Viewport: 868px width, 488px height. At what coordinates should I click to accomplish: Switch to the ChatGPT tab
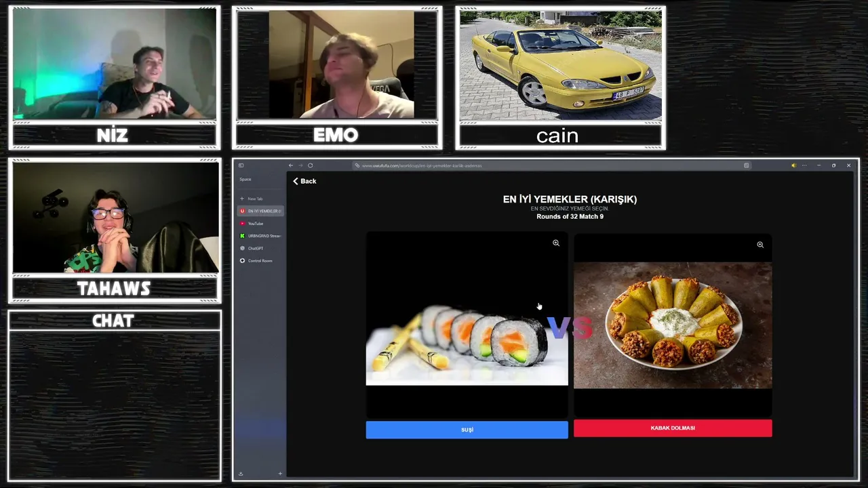click(x=261, y=248)
